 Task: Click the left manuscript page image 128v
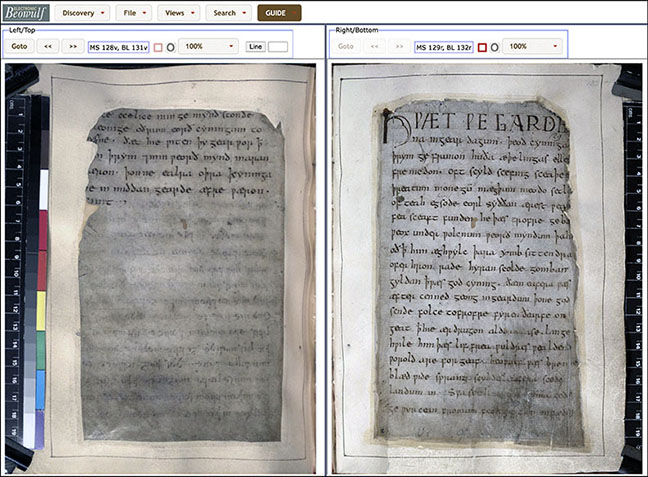[x=160, y=269]
